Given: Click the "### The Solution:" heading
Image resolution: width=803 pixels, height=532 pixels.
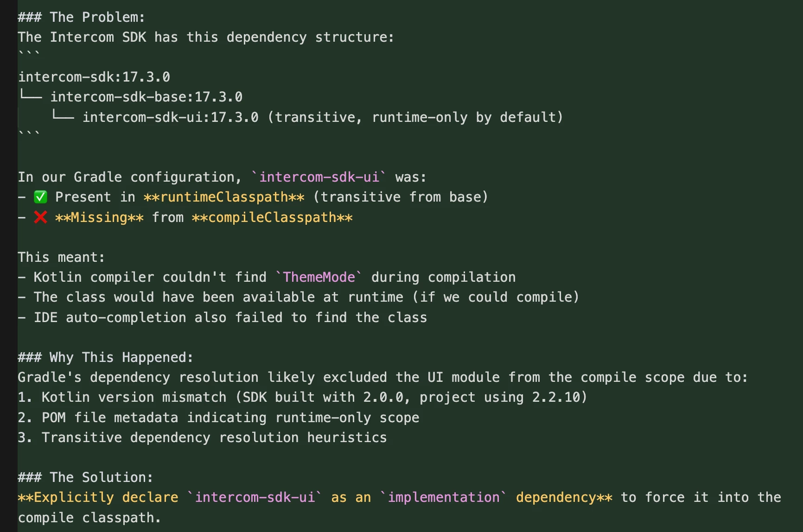Looking at the screenshot, I should click(x=85, y=477).
